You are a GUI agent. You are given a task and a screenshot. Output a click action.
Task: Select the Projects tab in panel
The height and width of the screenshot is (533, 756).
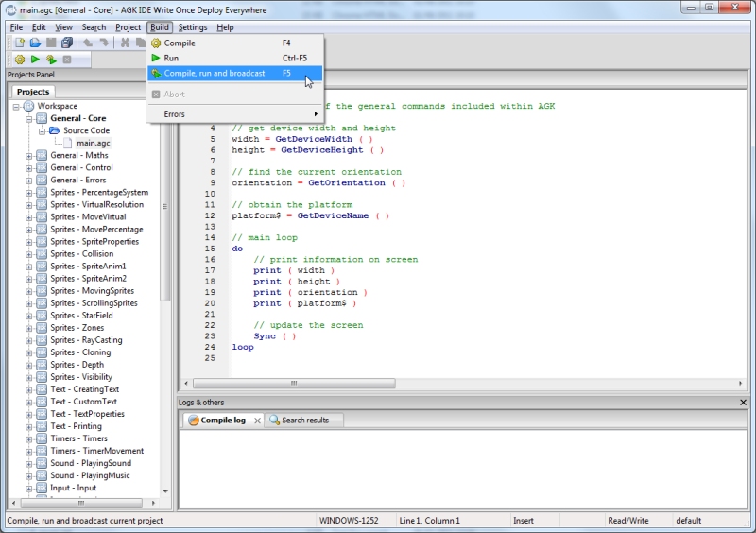coord(33,91)
